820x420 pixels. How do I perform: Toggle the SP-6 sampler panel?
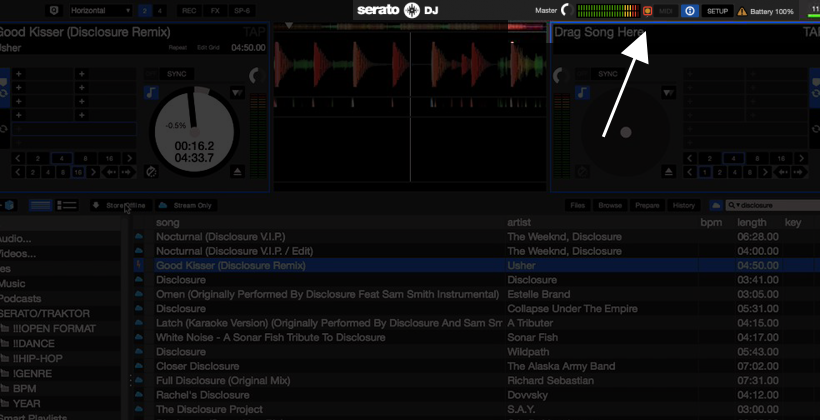tap(242, 10)
